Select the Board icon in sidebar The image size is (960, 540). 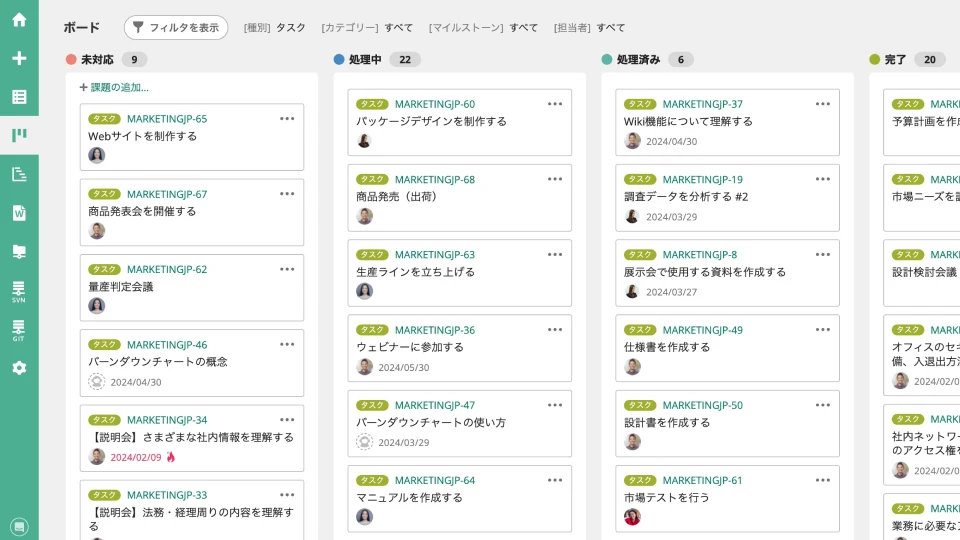tap(19, 135)
